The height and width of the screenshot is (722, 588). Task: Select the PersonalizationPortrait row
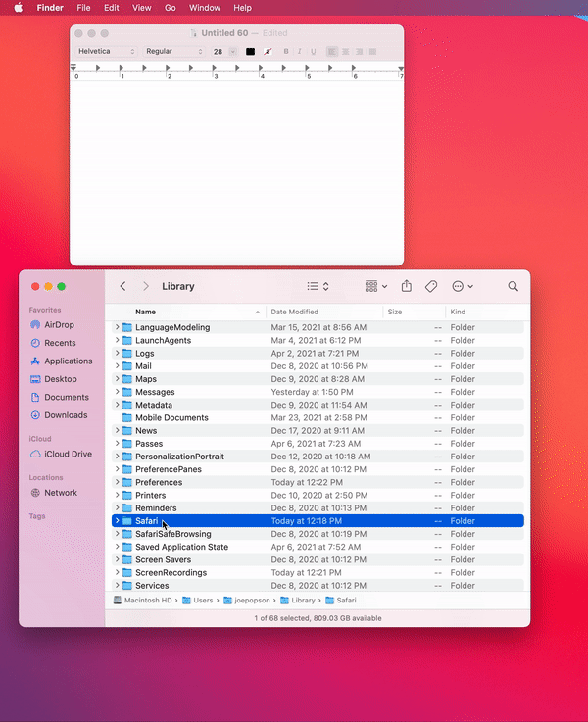(318, 457)
